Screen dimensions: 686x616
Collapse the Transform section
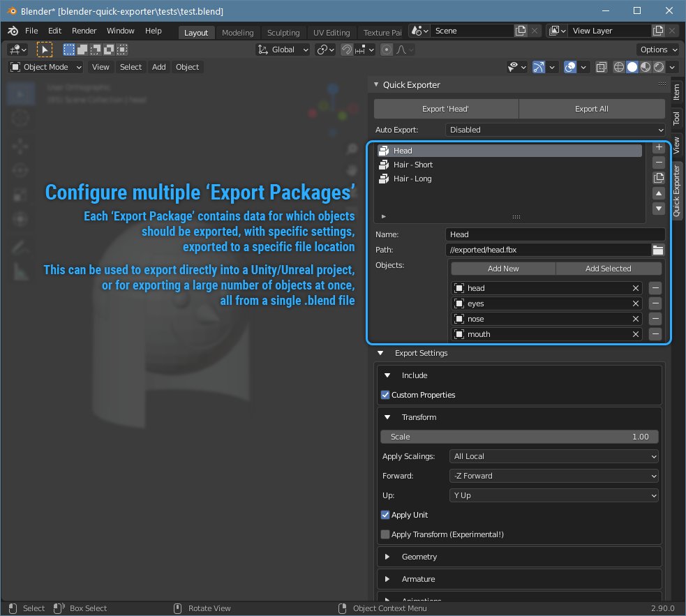387,417
